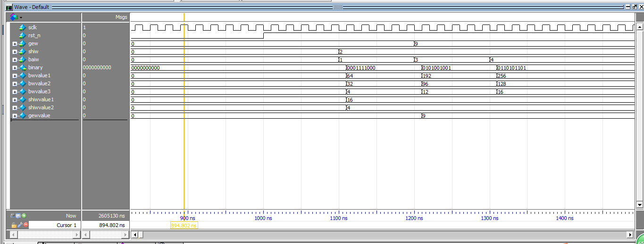Click value 128 on bwvalue2 waveform
644x244 pixels.
click(502, 84)
